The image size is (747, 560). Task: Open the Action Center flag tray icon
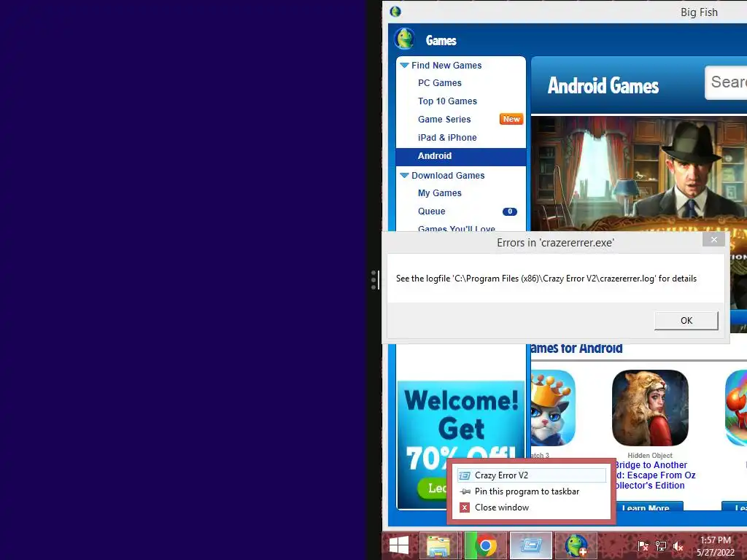click(643, 546)
